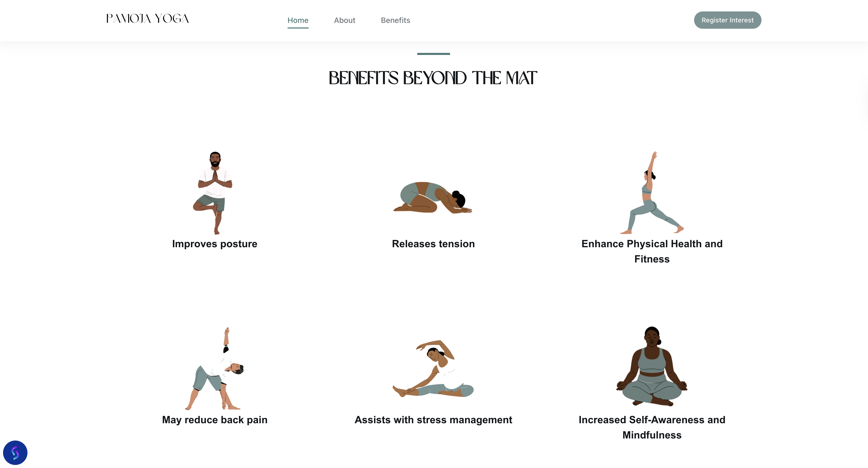The height and width of the screenshot is (468, 868).
Task: Click the Benefits Beyond the Mat heading
Action: click(x=433, y=78)
